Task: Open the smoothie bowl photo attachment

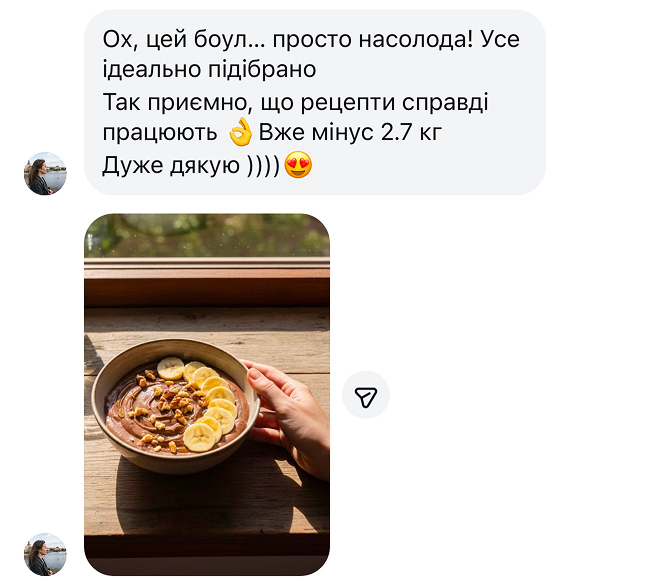Action: [x=207, y=394]
